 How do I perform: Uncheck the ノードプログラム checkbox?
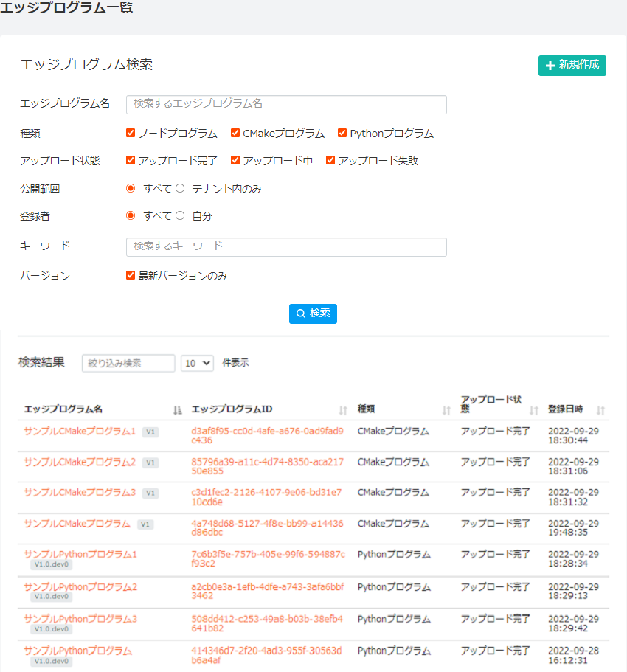[x=131, y=134]
